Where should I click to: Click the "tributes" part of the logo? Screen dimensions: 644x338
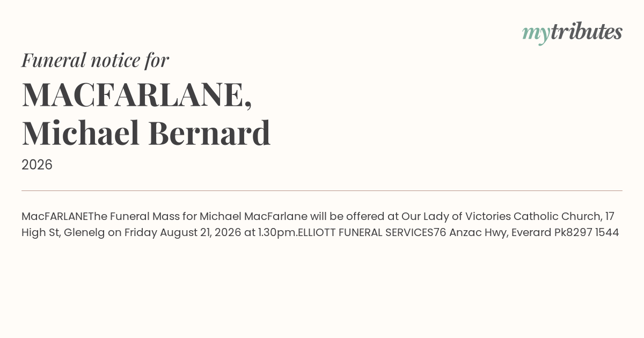pos(587,32)
